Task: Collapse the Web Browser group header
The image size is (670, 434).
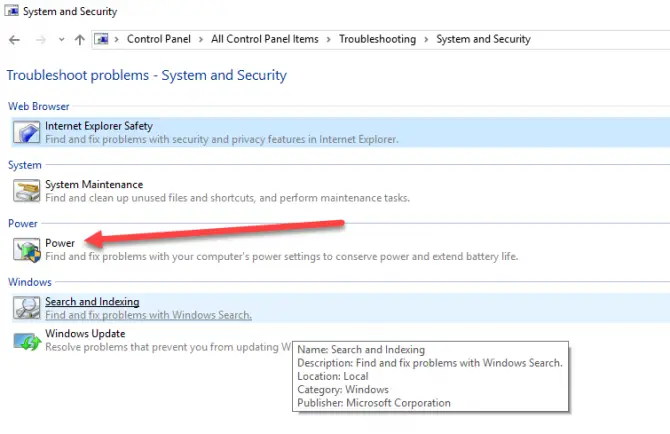Action: click(38, 106)
